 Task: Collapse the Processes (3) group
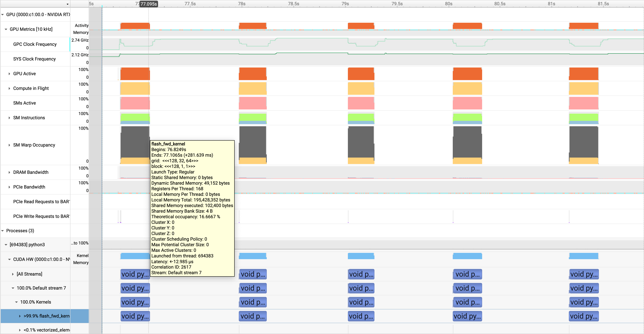3,231
